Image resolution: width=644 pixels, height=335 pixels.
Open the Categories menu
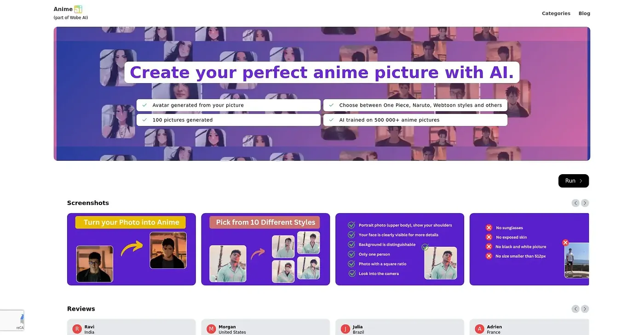pyautogui.click(x=556, y=13)
